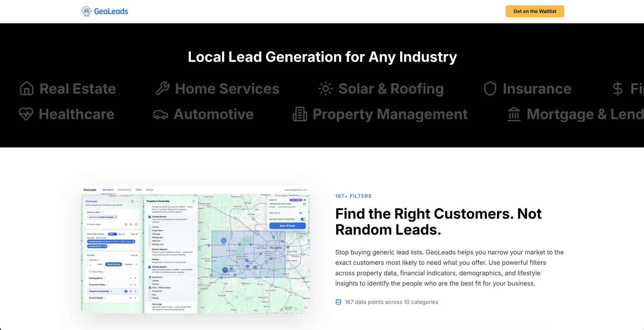Remove the Custom rectangle search area chip
Screen dimensions: 644x330
pos(116,217)
